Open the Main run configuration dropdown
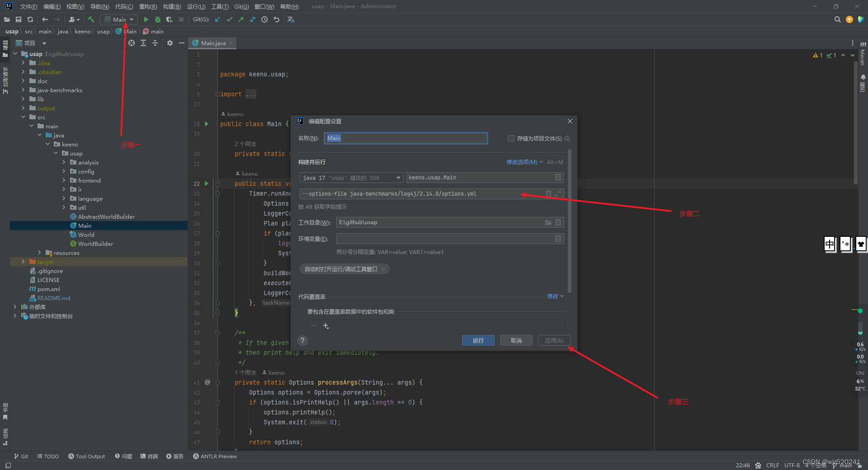868x470 pixels. pos(119,19)
